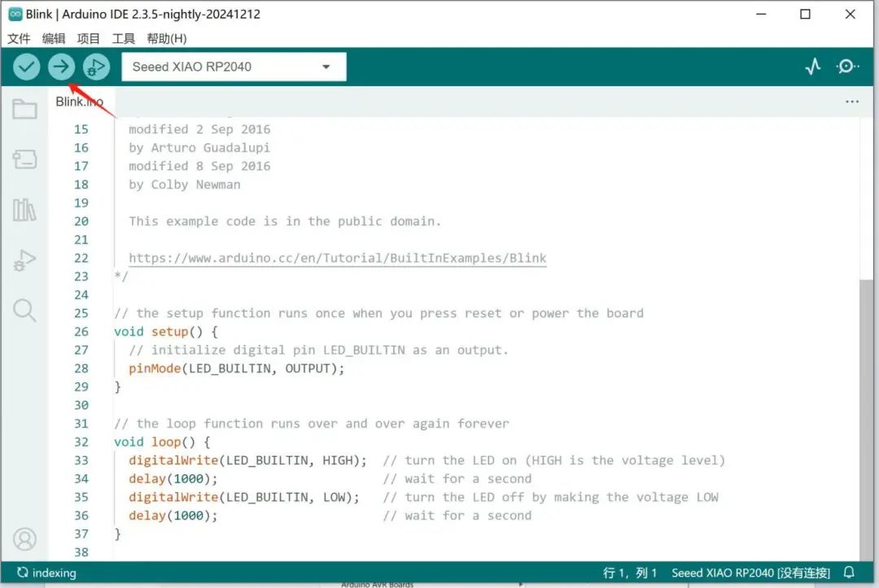Click the 行 1, 列 1 cursor position
The width and height of the screenshot is (879, 588).
click(x=629, y=573)
